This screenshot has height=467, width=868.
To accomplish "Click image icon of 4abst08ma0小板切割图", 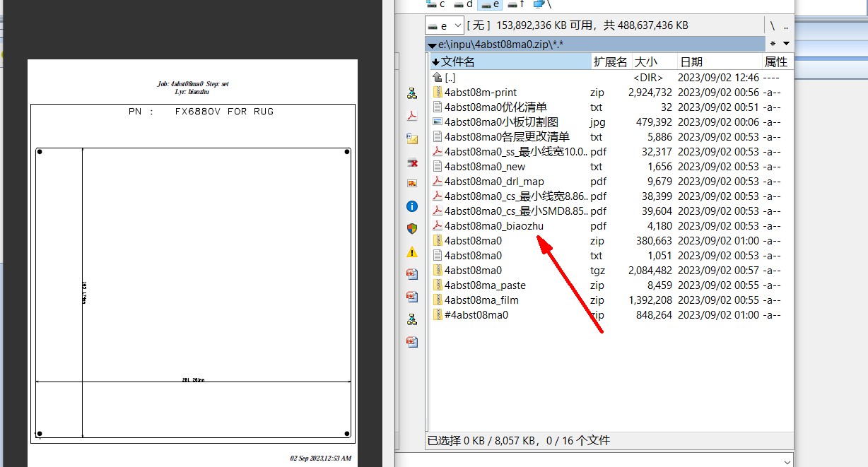I will 437,122.
